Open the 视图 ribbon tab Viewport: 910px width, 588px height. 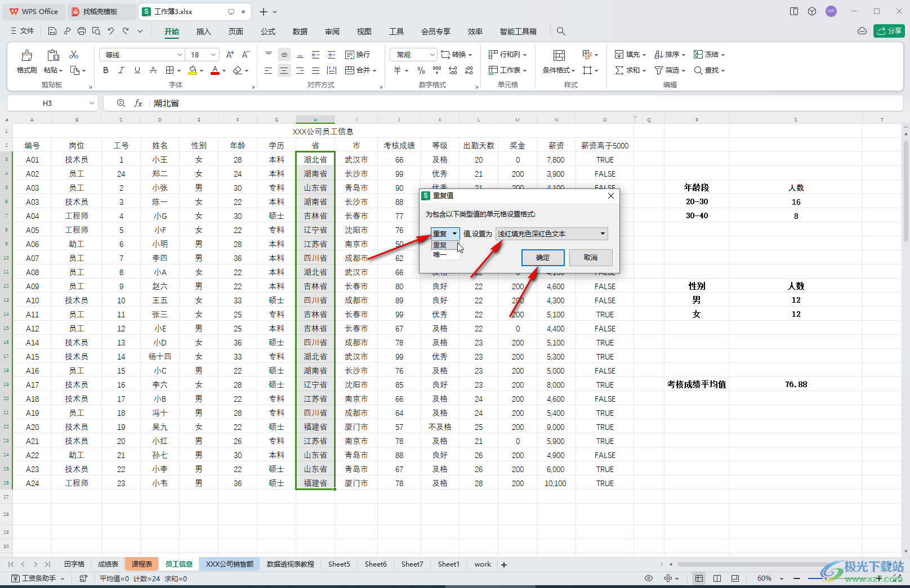click(364, 32)
